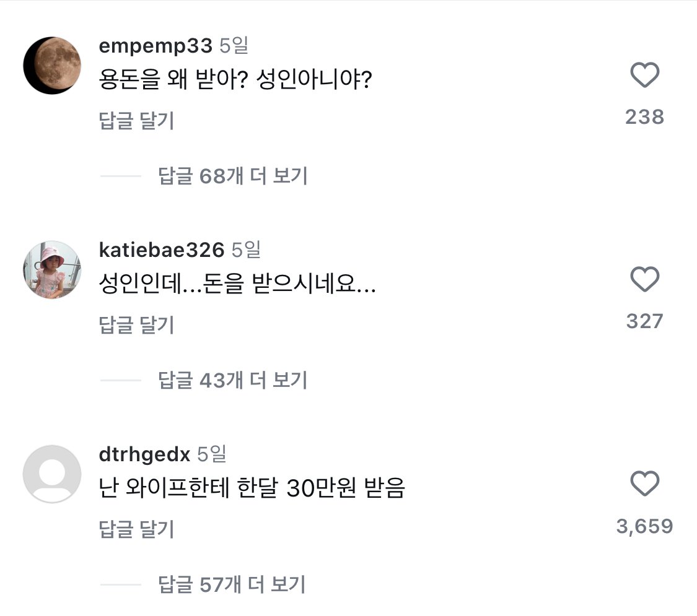Tap heart on dtrhgedx's comment
Viewport: 697px width, 616px height.
coord(644,484)
